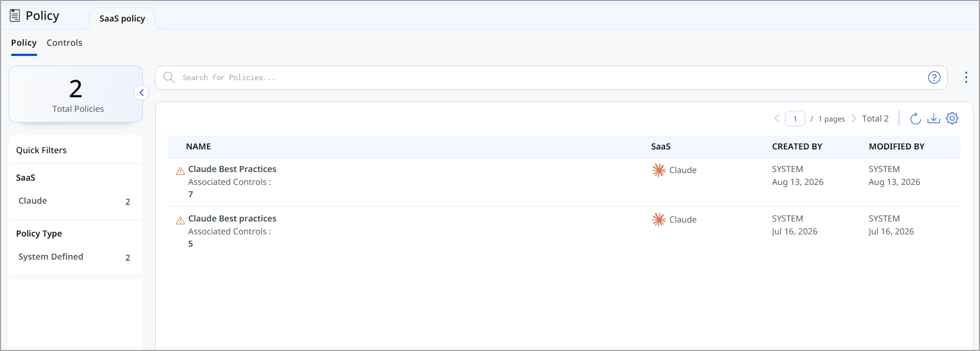980x351 pixels.
Task: Switch to the Controls tab
Action: [64, 42]
